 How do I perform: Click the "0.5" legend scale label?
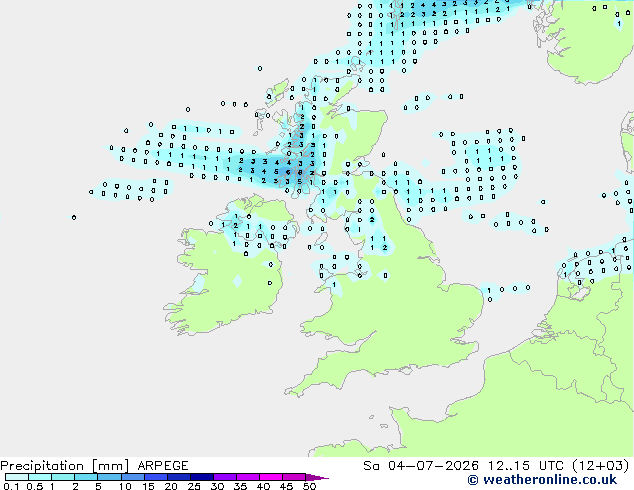[x=34, y=486]
